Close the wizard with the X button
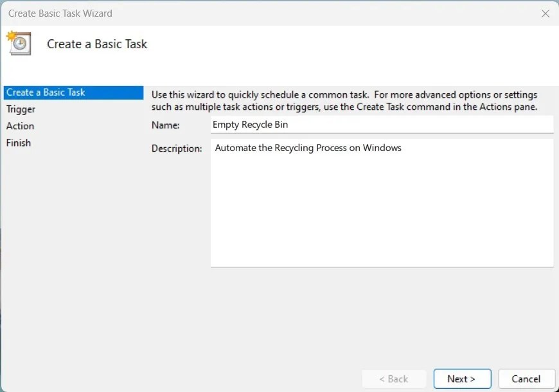 pyautogui.click(x=546, y=13)
